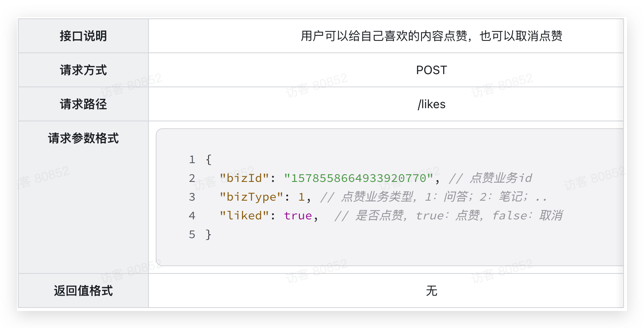
Task: Click the true value on line 4
Action: [x=298, y=216]
